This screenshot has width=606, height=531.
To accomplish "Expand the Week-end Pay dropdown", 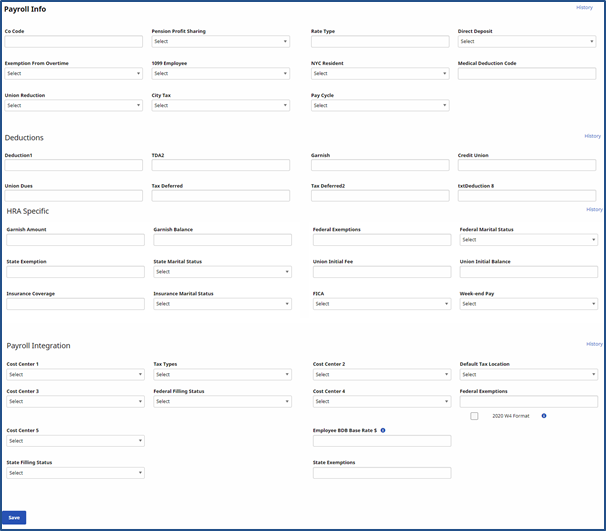I will [528, 304].
